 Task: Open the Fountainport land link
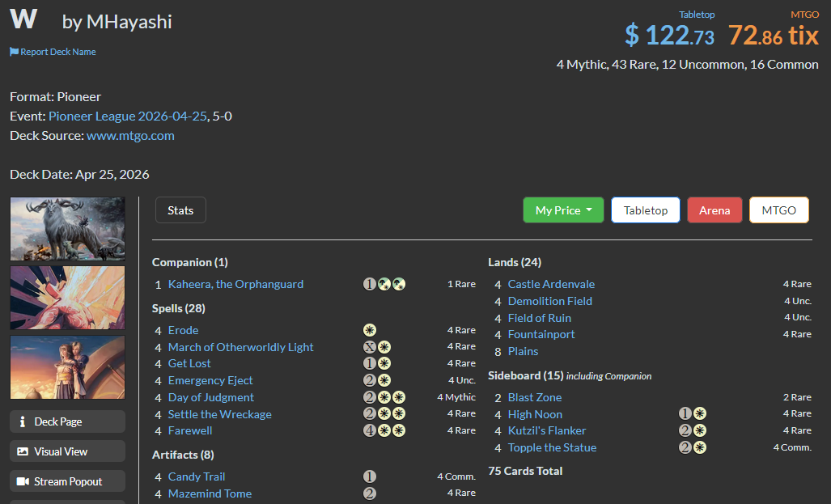541,334
